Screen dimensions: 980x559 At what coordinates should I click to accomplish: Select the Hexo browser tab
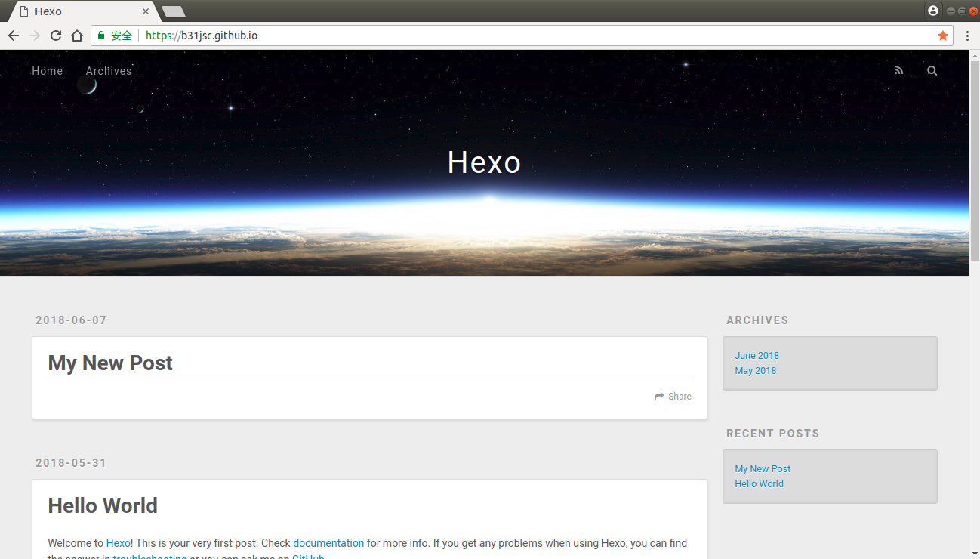coord(83,11)
